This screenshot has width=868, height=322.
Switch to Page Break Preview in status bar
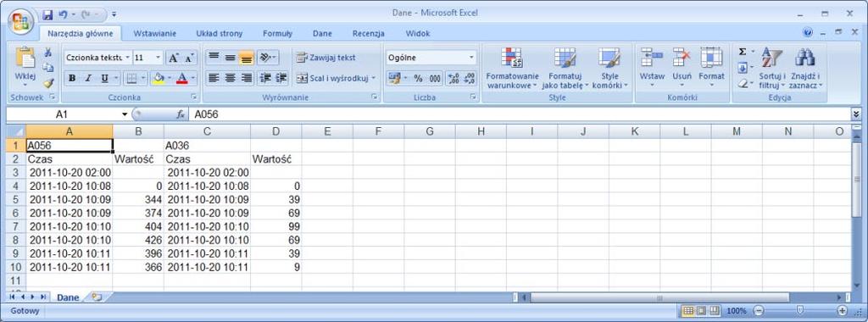(x=715, y=311)
